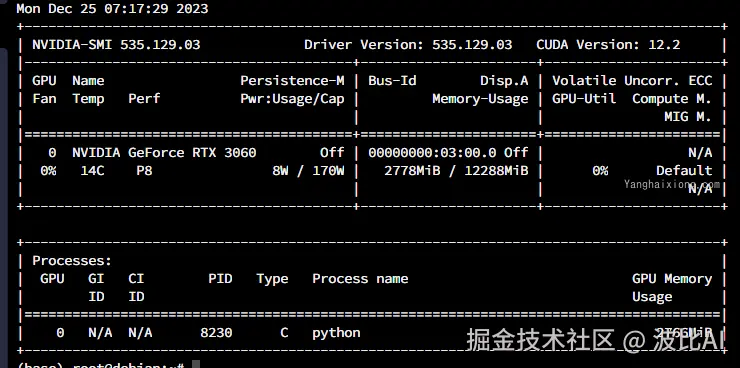Click the process type C value
The height and width of the screenshot is (368, 740).
pyautogui.click(x=284, y=333)
